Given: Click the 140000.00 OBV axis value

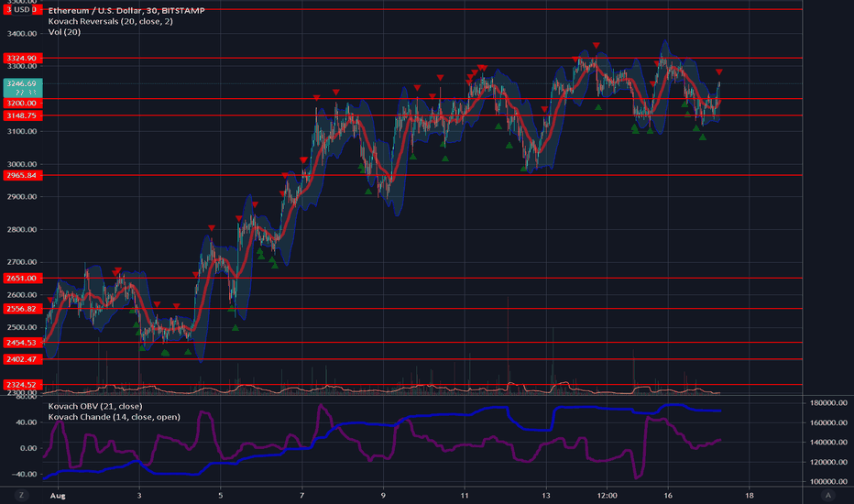Looking at the screenshot, I should click(x=828, y=442).
